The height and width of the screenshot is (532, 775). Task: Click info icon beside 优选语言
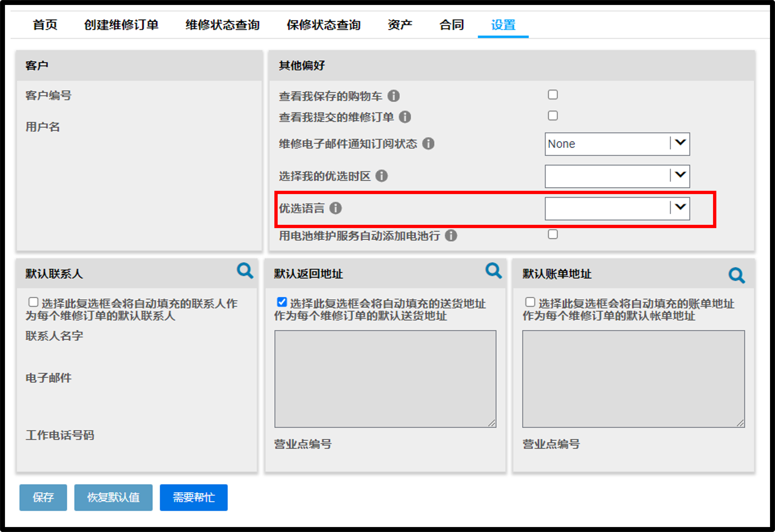[335, 208]
